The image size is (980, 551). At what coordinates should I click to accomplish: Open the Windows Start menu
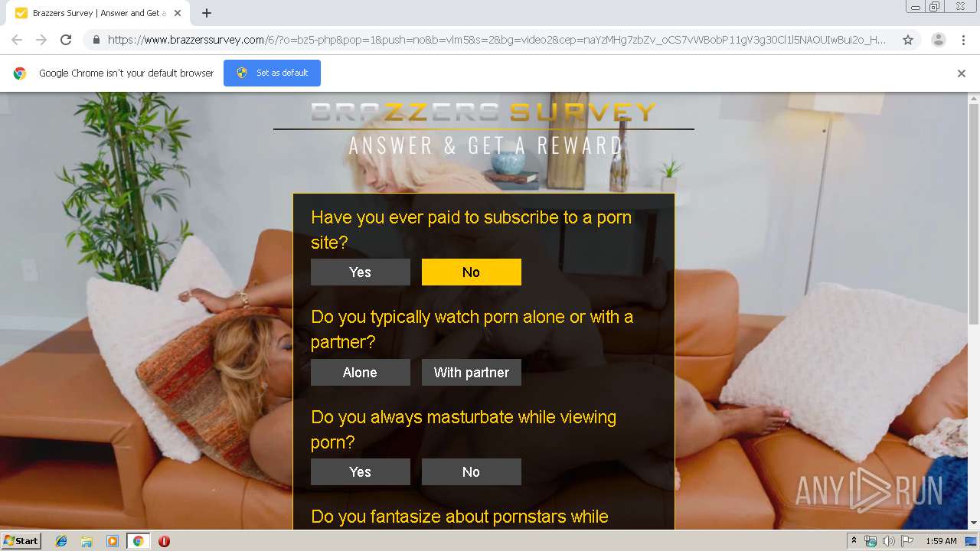tap(21, 541)
